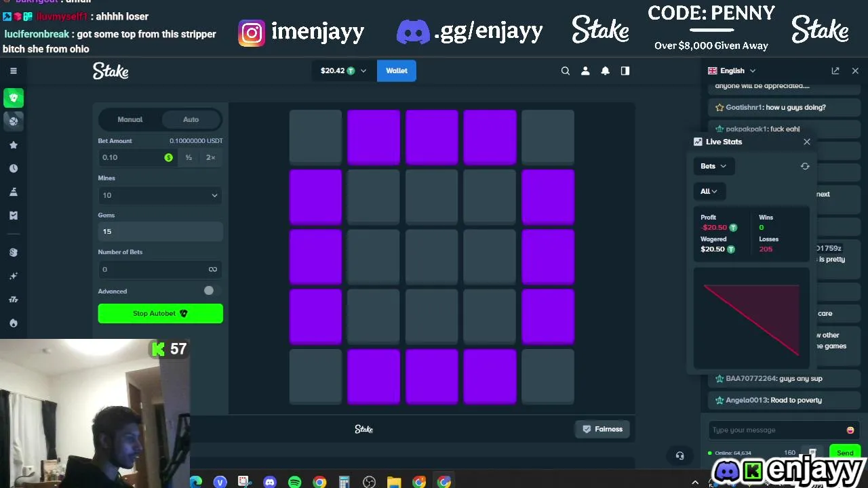Image resolution: width=868 pixels, height=488 pixels.
Task: Click the profit line chart in Live Stats
Action: pos(751,319)
